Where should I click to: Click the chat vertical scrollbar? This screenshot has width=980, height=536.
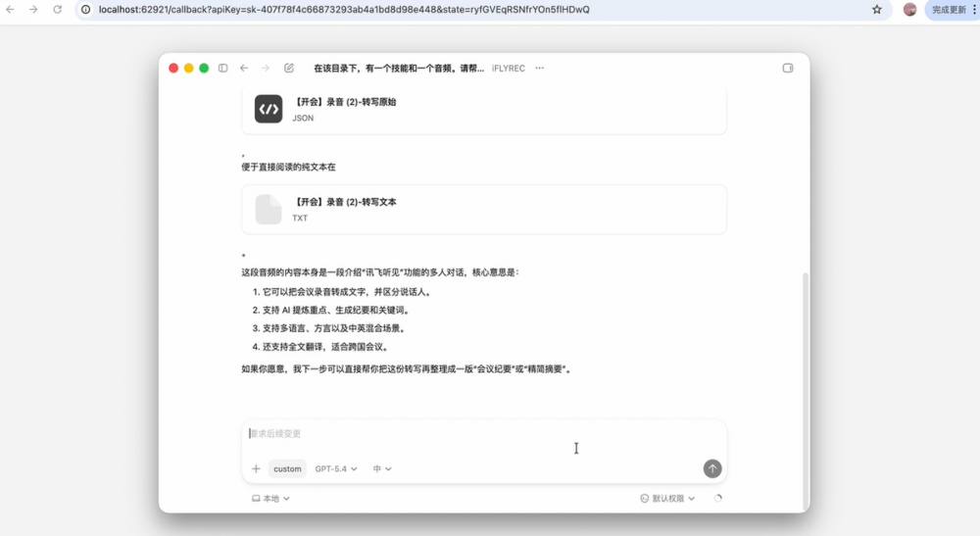pos(806,390)
